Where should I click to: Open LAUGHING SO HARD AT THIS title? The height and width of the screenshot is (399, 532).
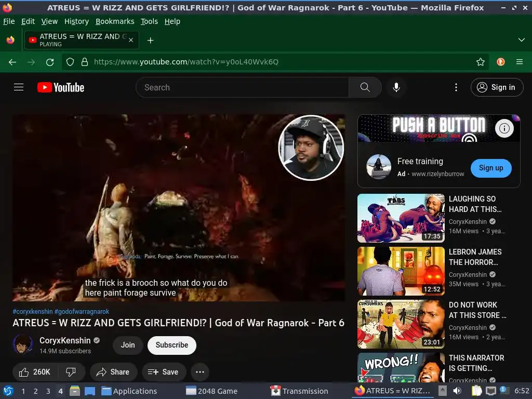(x=475, y=204)
